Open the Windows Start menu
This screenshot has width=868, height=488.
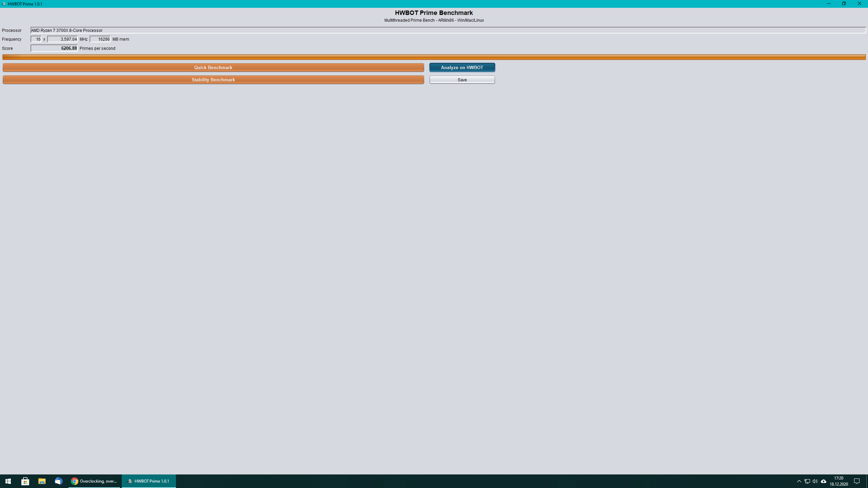coord(8,481)
